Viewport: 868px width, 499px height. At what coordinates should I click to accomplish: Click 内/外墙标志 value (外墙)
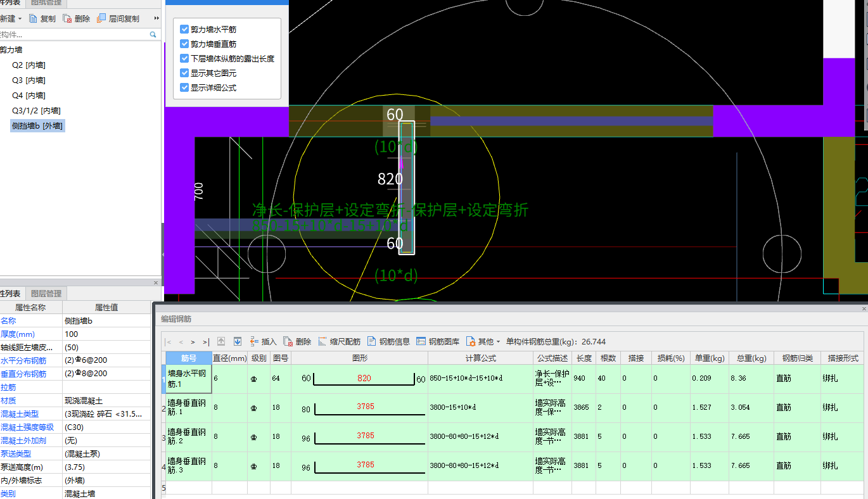point(106,480)
